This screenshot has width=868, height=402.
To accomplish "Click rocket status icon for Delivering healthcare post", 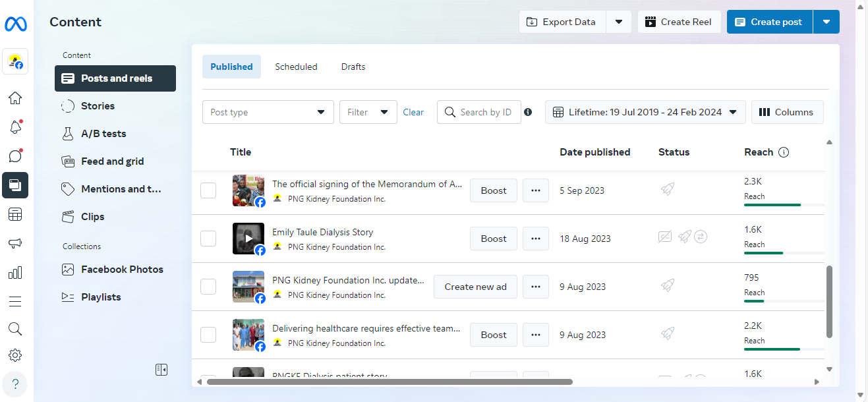I will coord(668,334).
